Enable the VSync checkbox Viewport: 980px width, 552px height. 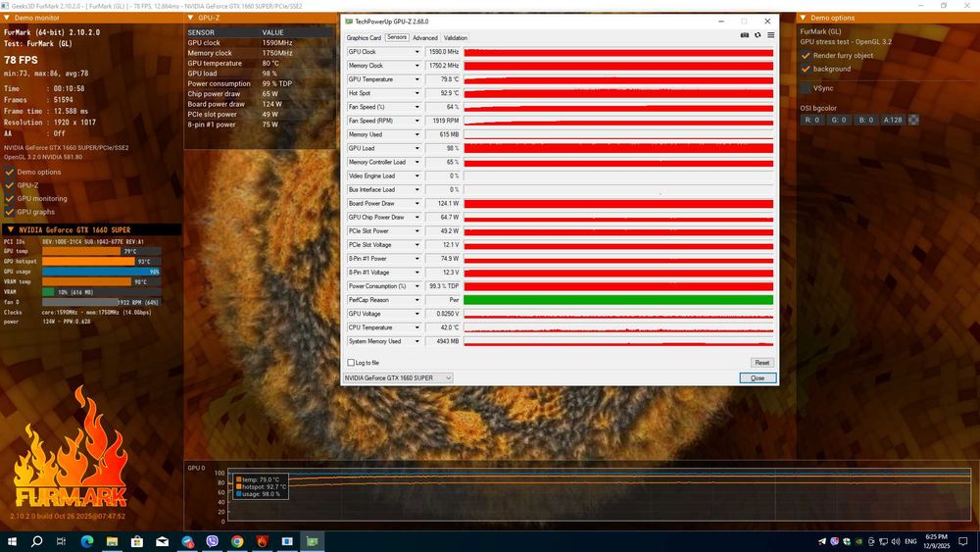point(806,88)
